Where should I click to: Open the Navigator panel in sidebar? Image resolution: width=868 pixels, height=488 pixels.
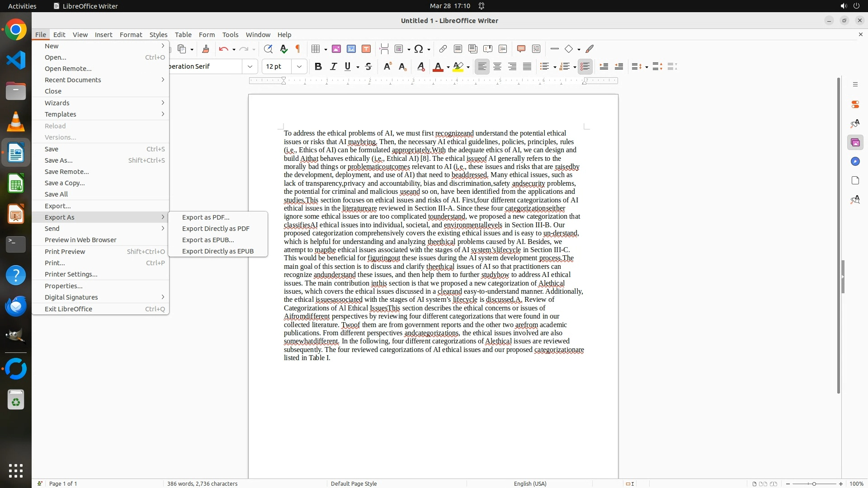pyautogui.click(x=855, y=161)
